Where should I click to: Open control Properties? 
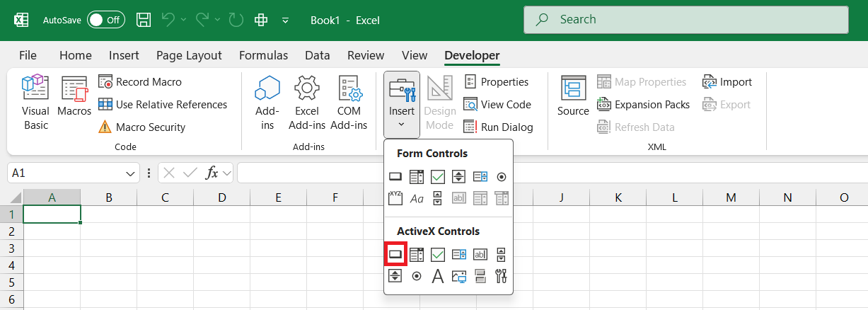pos(496,82)
